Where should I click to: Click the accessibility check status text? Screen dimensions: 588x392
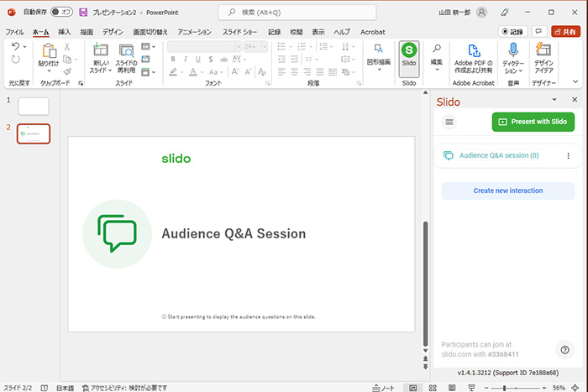pos(124,388)
